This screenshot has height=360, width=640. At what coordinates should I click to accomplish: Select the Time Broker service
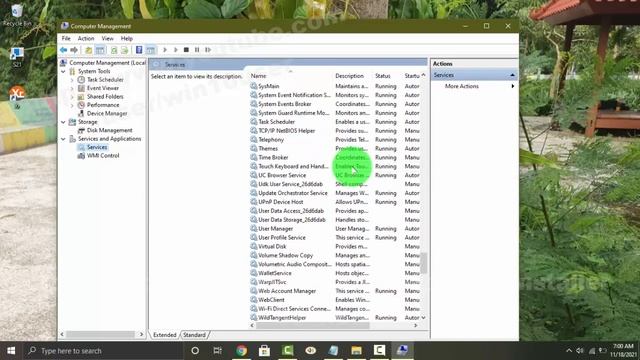click(273, 158)
